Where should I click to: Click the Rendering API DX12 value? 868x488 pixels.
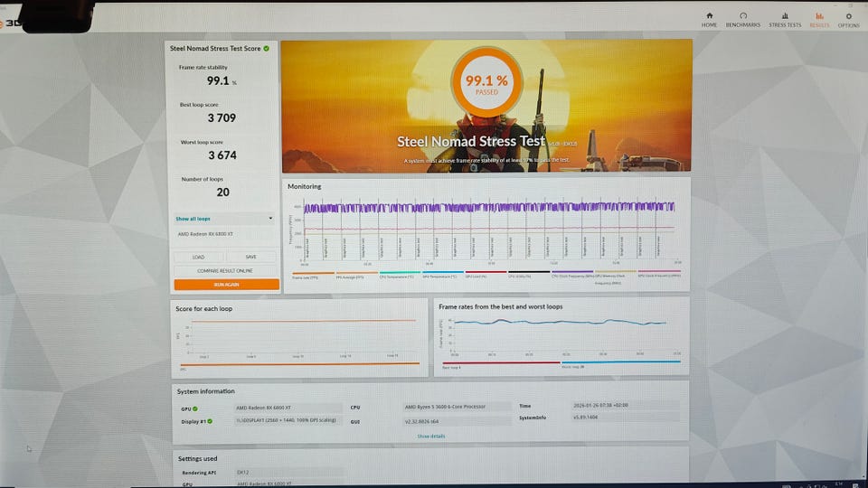point(288,473)
